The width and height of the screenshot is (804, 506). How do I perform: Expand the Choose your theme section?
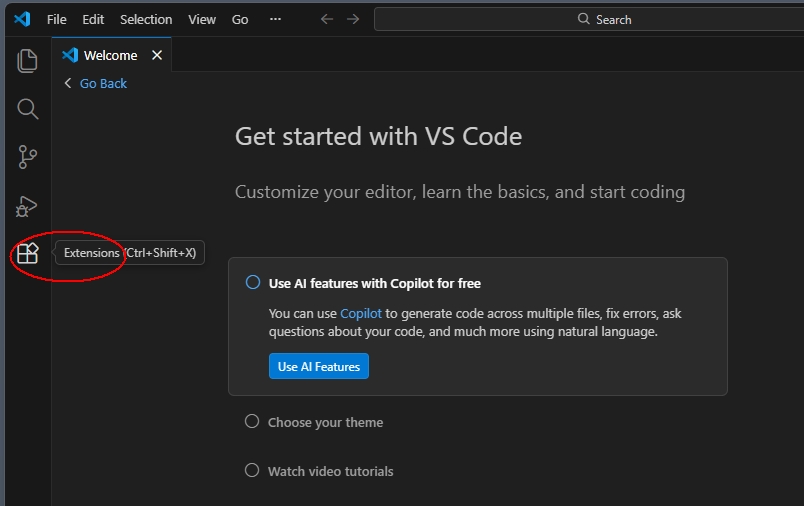click(x=325, y=422)
